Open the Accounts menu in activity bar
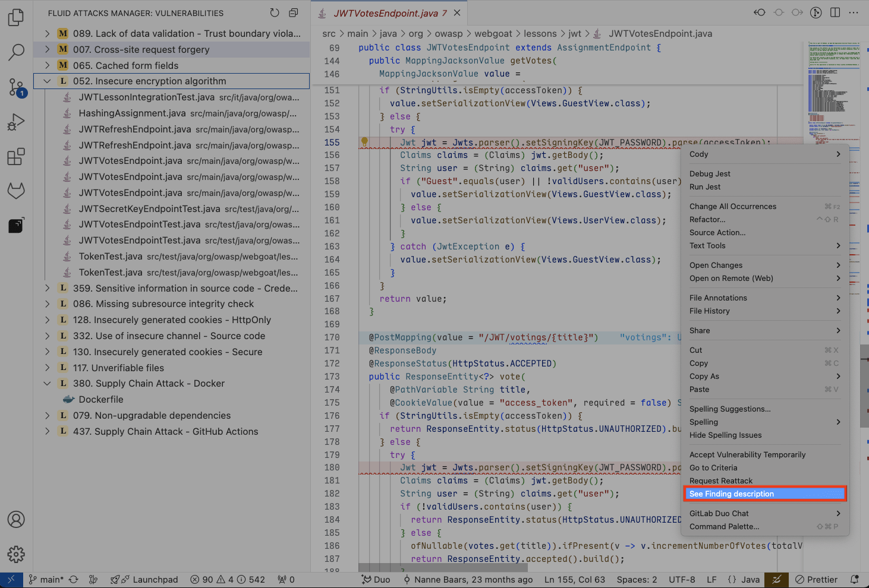Viewport: 869px width, 588px height. click(x=16, y=520)
